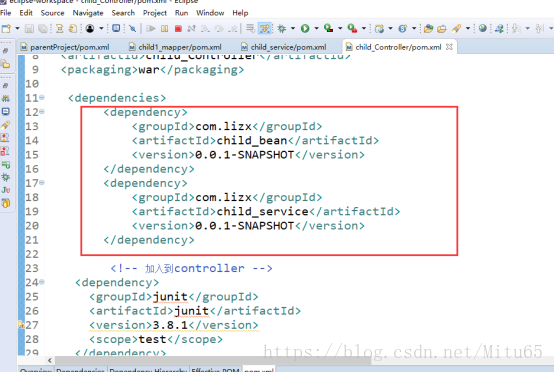The height and width of the screenshot is (372, 554).
Task: Click the Save icon
Action: pyautogui.click(x=29, y=29)
